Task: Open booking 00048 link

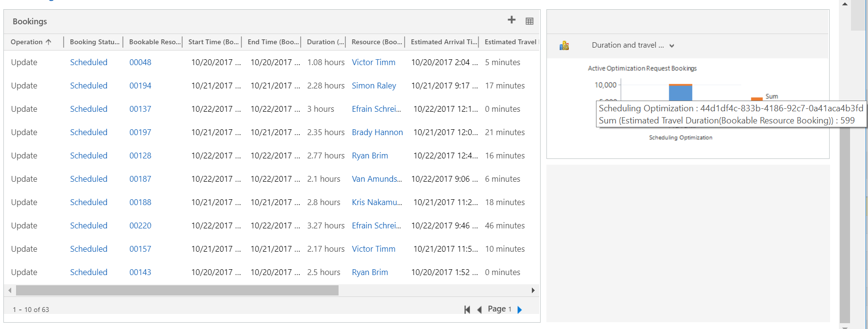Action: pyautogui.click(x=140, y=62)
